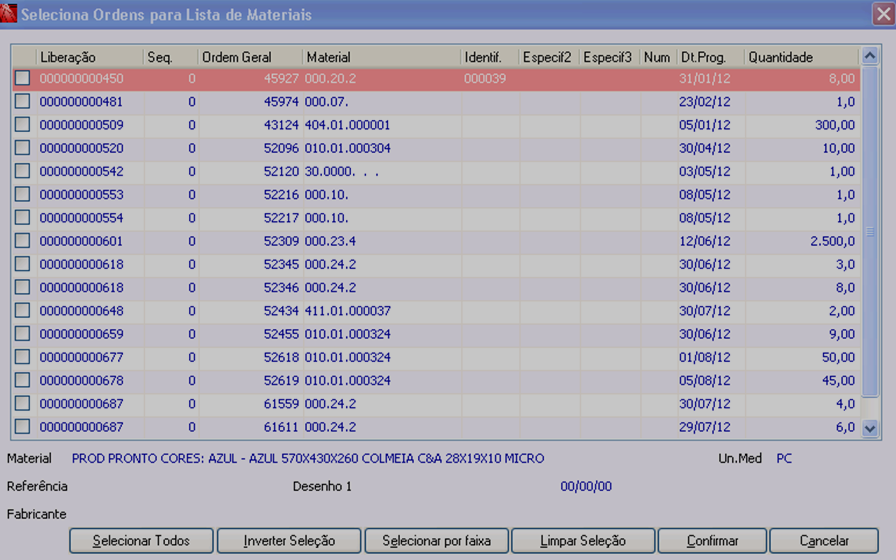
Task: Click quantity 45,00
Action: pyautogui.click(x=838, y=381)
